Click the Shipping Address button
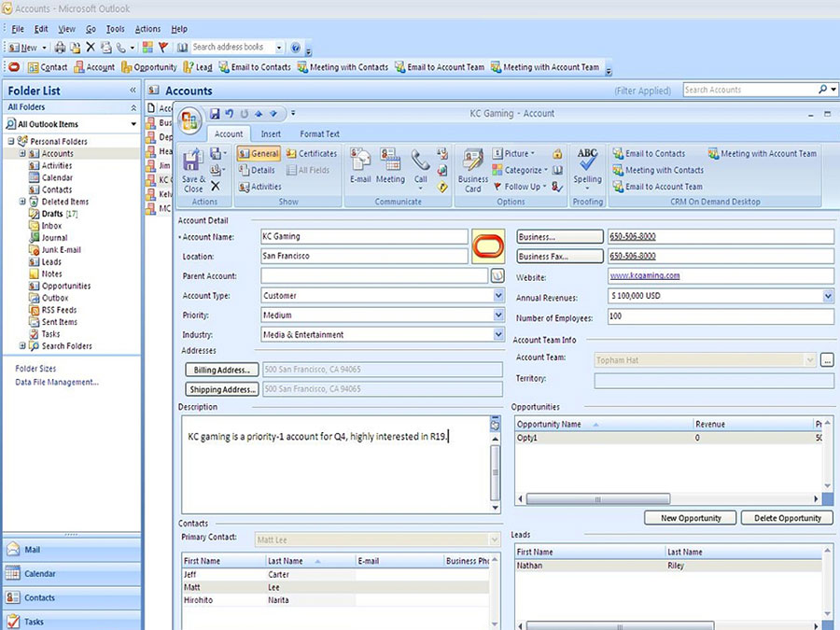Screen dimensions: 840x630 click(222, 389)
